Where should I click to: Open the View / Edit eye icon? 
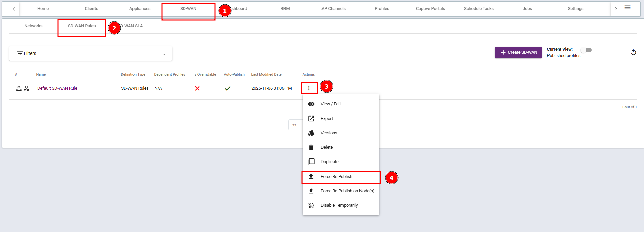pos(311,104)
